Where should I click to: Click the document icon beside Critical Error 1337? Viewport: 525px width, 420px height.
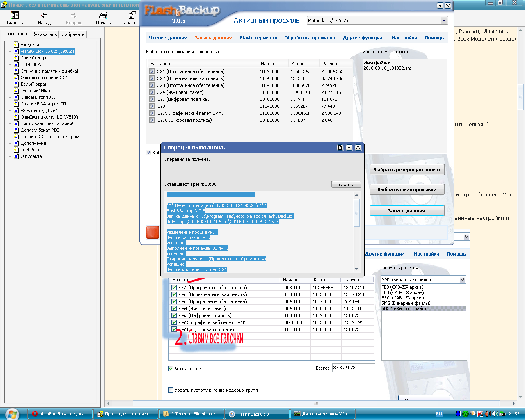click(x=16, y=97)
